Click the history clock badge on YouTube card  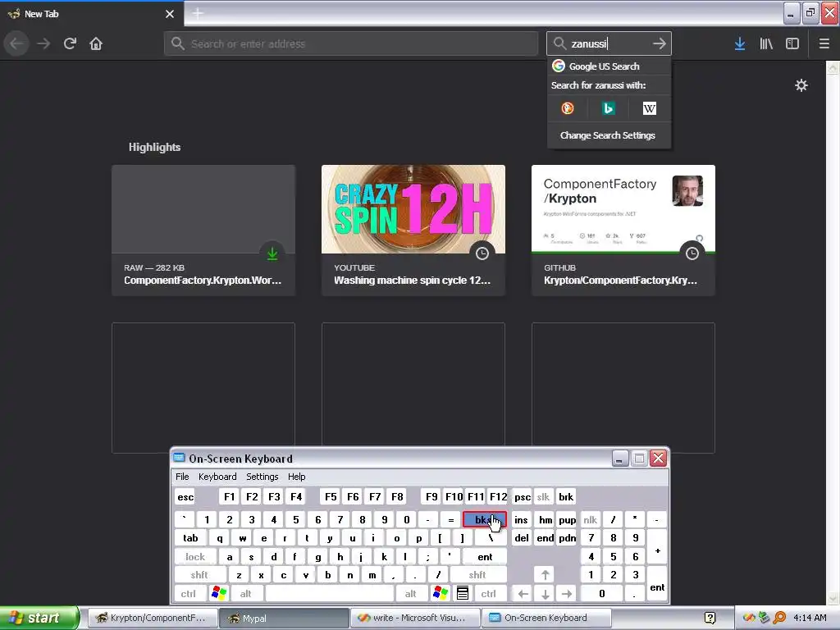(x=482, y=253)
